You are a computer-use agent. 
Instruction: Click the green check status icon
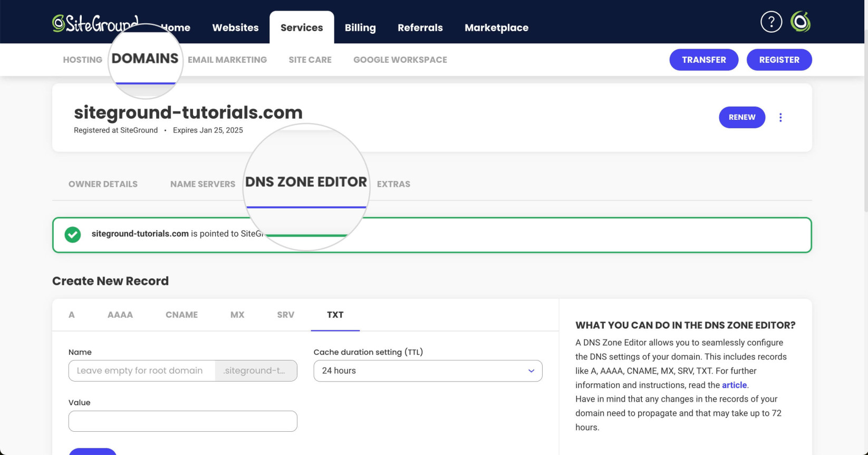point(73,234)
